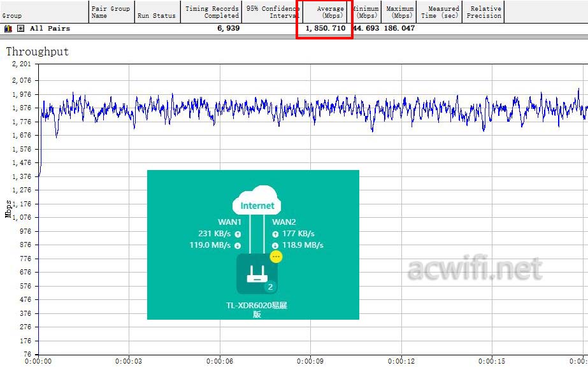Click the 0:00:12 time axis label
This screenshot has height=370, width=588.
pos(401,361)
